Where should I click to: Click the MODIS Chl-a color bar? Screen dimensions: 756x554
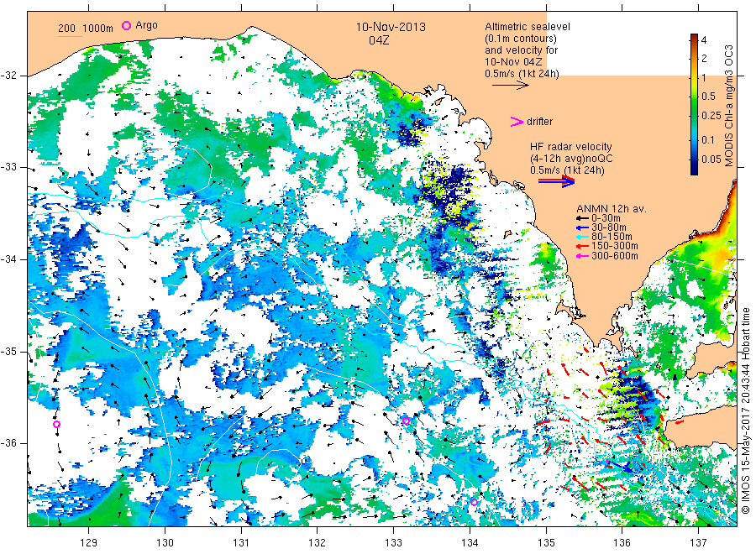[695, 104]
